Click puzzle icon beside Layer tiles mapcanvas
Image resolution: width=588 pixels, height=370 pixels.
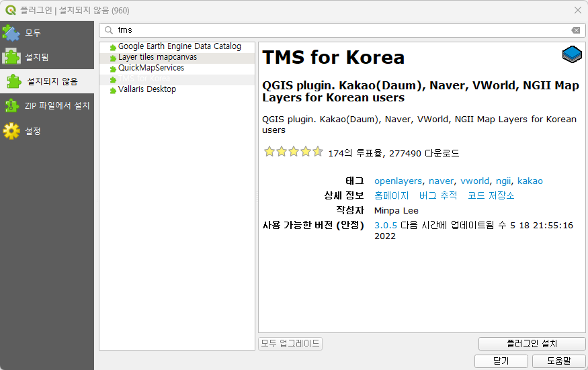pyautogui.click(x=113, y=58)
